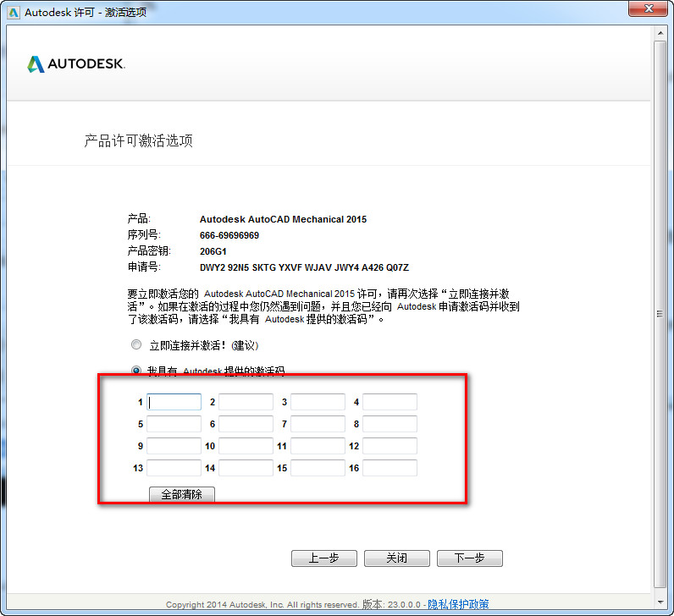Click activation code input field 1
The image size is (674, 616).
pos(174,402)
